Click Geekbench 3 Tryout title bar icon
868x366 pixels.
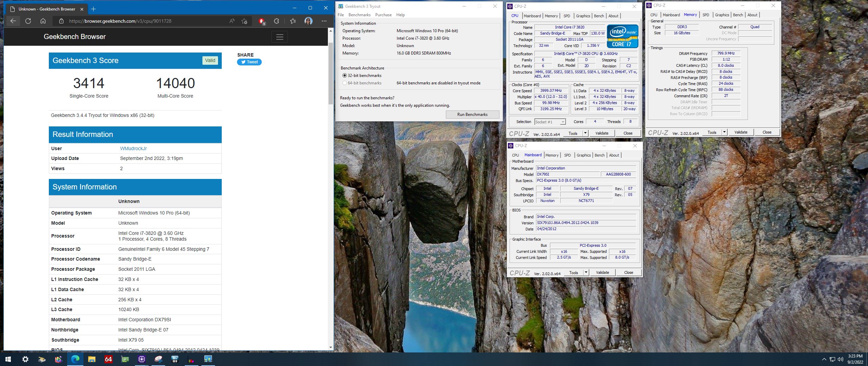point(341,6)
